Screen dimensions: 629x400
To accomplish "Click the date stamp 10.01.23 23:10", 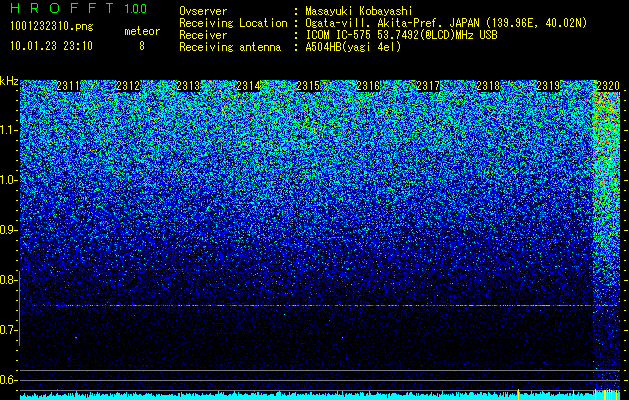I will click(51, 46).
